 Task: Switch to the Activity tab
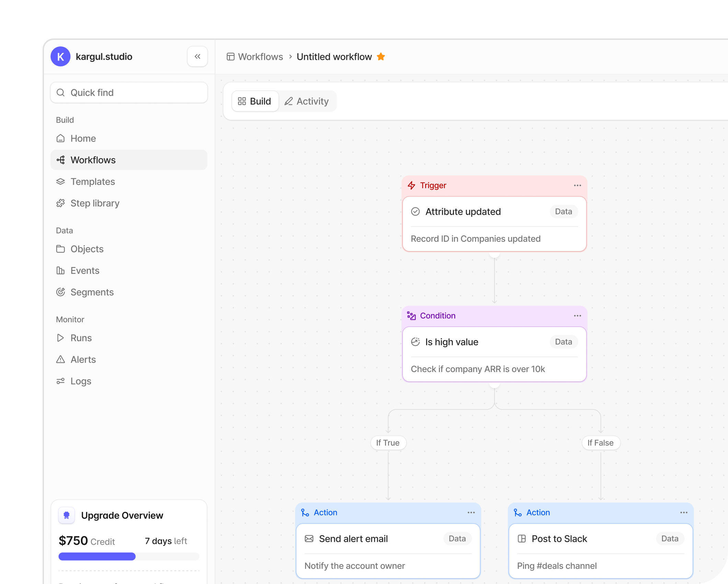coord(307,101)
